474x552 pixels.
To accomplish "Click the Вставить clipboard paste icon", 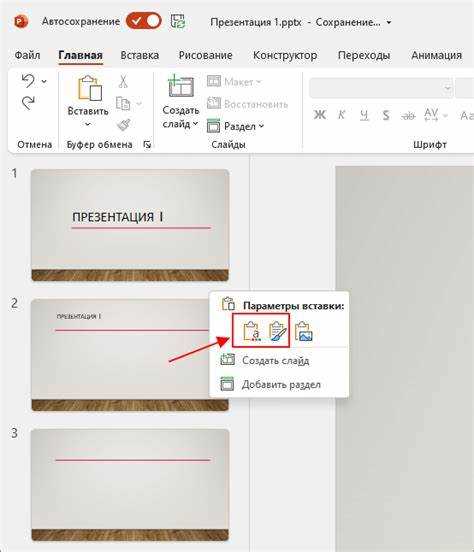I will (x=89, y=88).
